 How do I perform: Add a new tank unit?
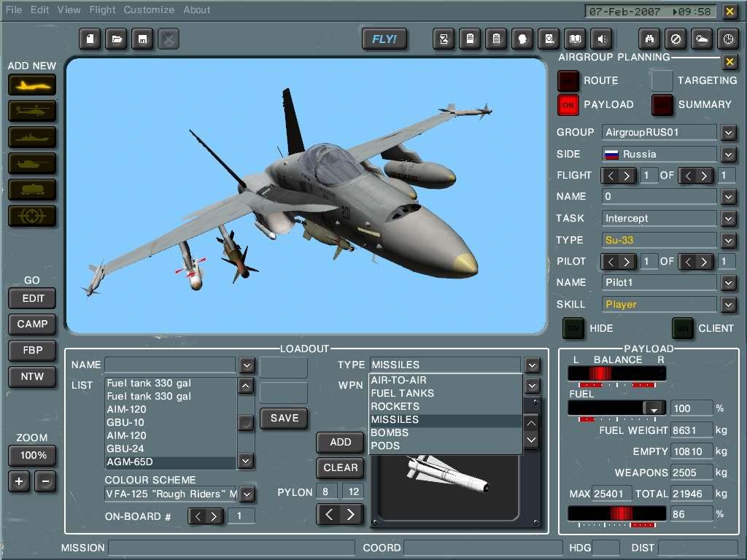[x=32, y=163]
